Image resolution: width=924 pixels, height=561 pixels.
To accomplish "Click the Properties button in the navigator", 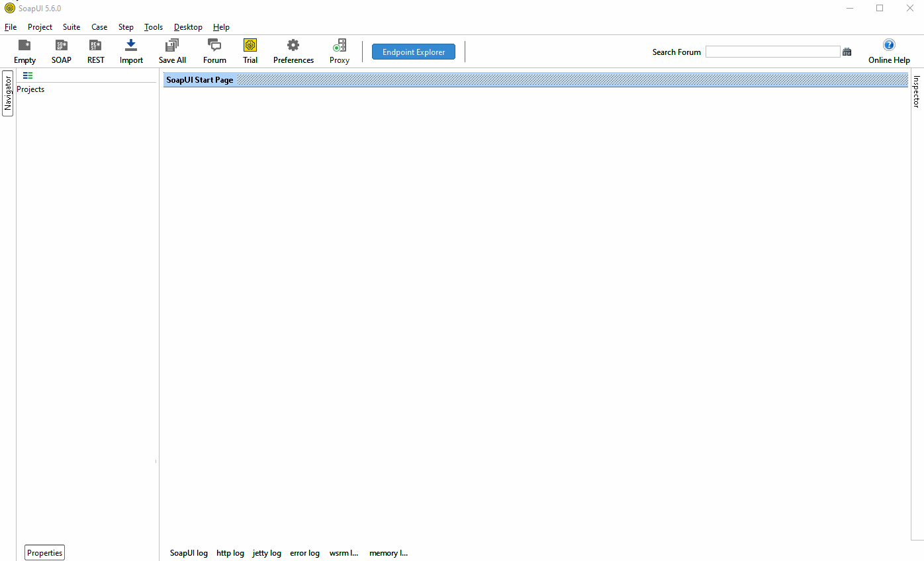I will coord(45,553).
